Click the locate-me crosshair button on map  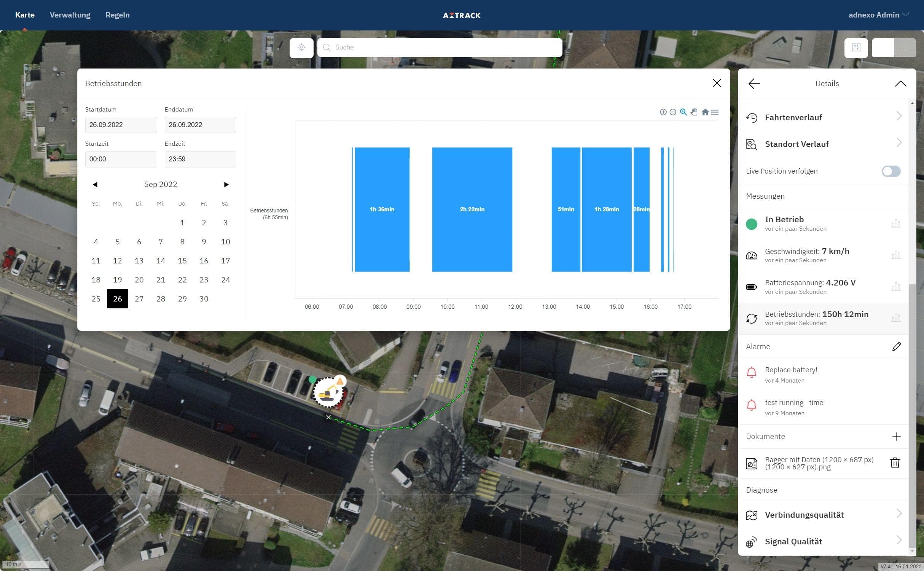click(x=301, y=48)
